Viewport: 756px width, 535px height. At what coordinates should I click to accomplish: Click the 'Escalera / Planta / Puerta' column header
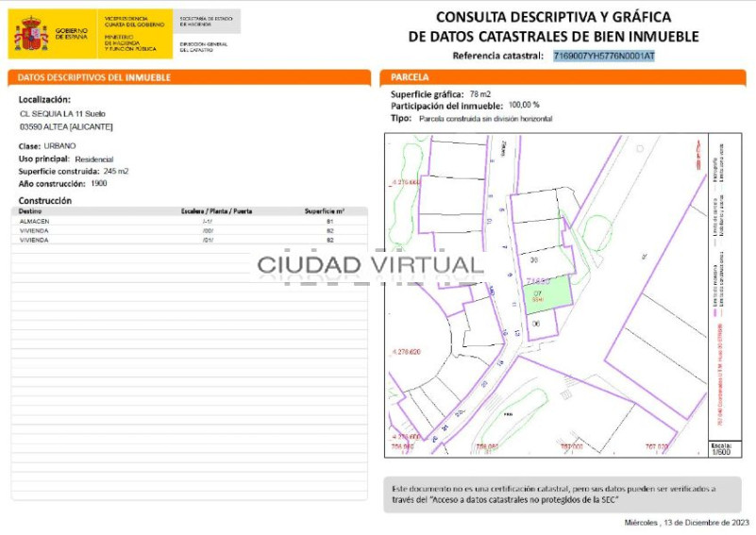[216, 211]
